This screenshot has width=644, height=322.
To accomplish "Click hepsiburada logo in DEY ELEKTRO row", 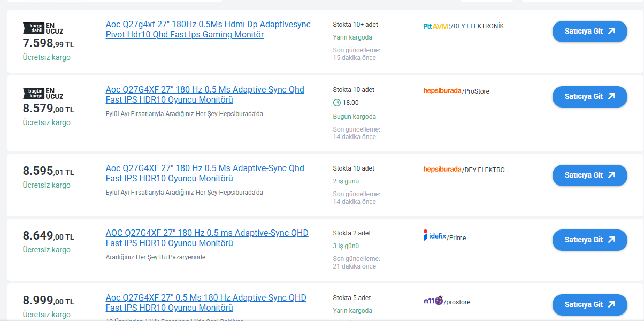I will pos(442,169).
